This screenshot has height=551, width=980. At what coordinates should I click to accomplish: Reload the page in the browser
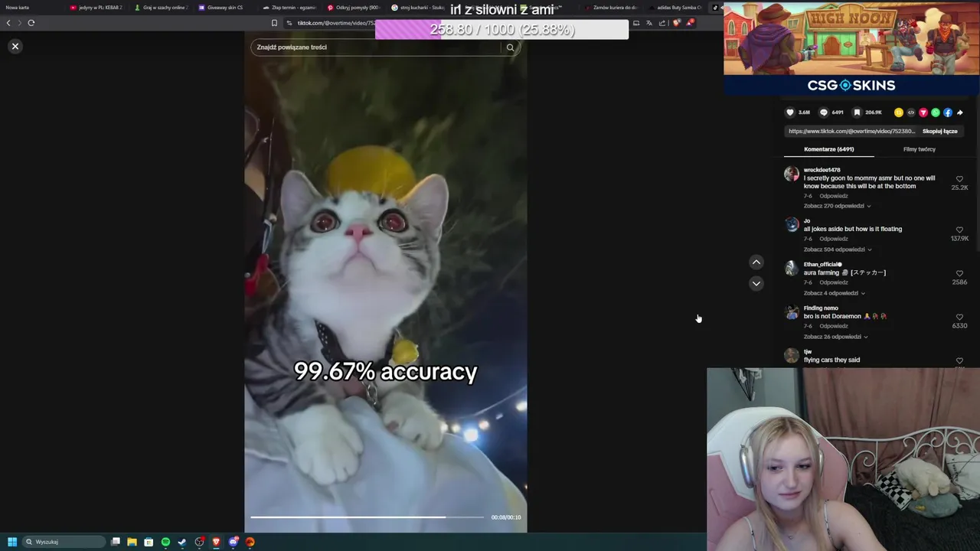[31, 23]
